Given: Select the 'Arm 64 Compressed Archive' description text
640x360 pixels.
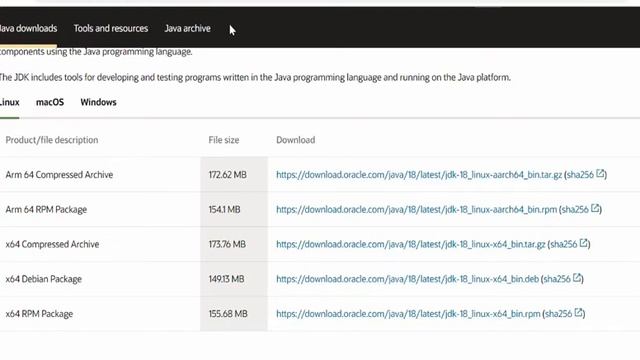Looking at the screenshot, I should (59, 175).
